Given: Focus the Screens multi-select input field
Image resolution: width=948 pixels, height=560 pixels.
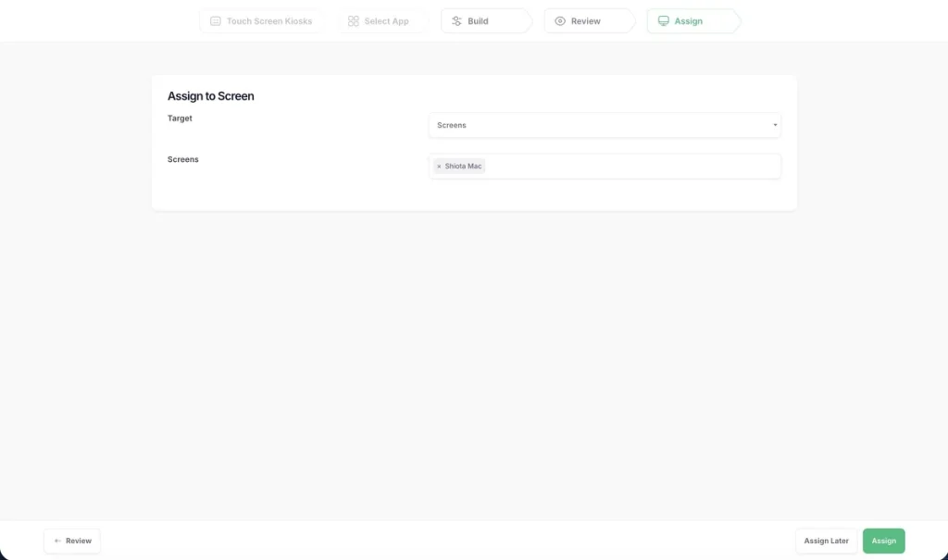Looking at the screenshot, I should click(630, 167).
